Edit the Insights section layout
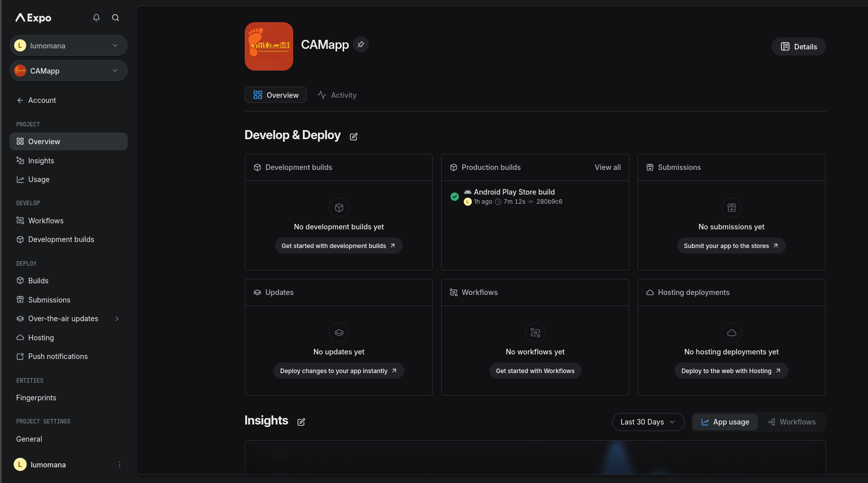868x483 pixels. [x=301, y=422]
